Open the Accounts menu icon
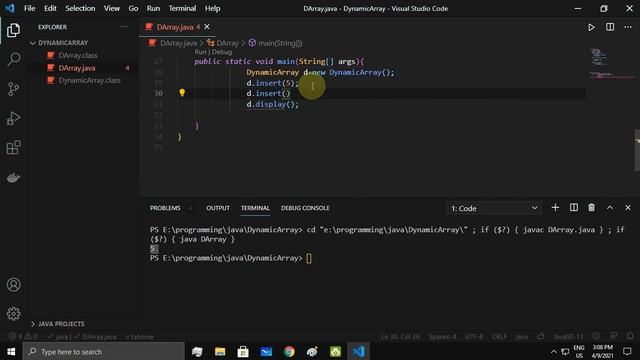Viewport: 640px width, 360px height. click(x=13, y=284)
